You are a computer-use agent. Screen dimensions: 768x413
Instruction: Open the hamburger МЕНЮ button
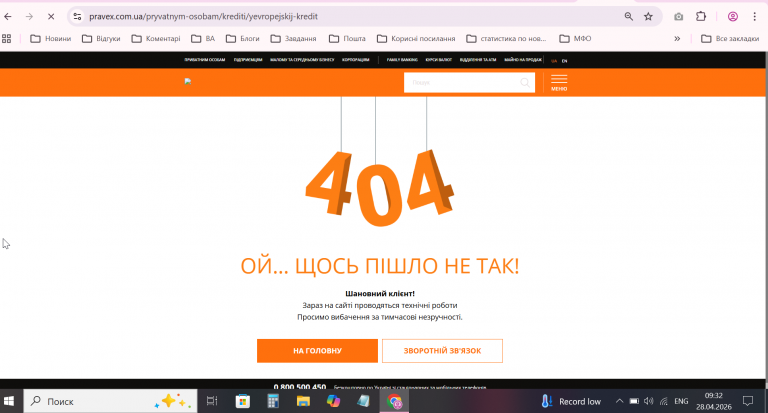[559, 83]
